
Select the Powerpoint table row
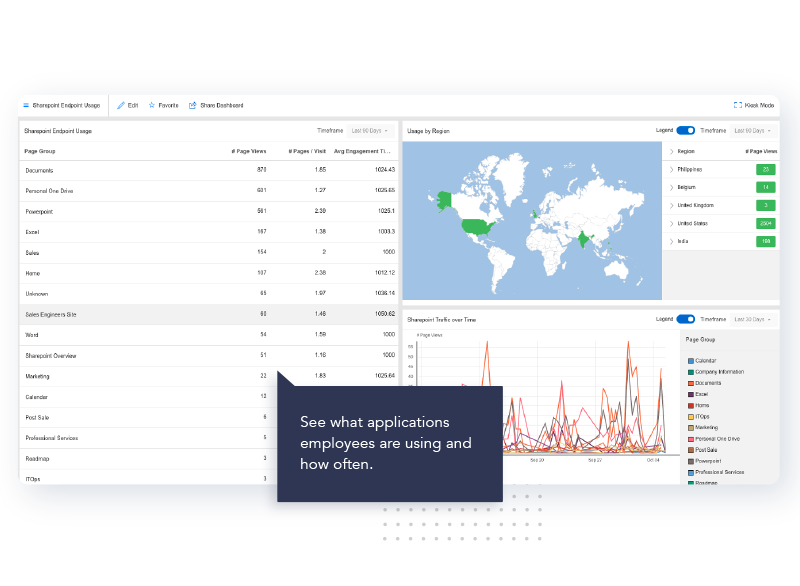tap(209, 211)
